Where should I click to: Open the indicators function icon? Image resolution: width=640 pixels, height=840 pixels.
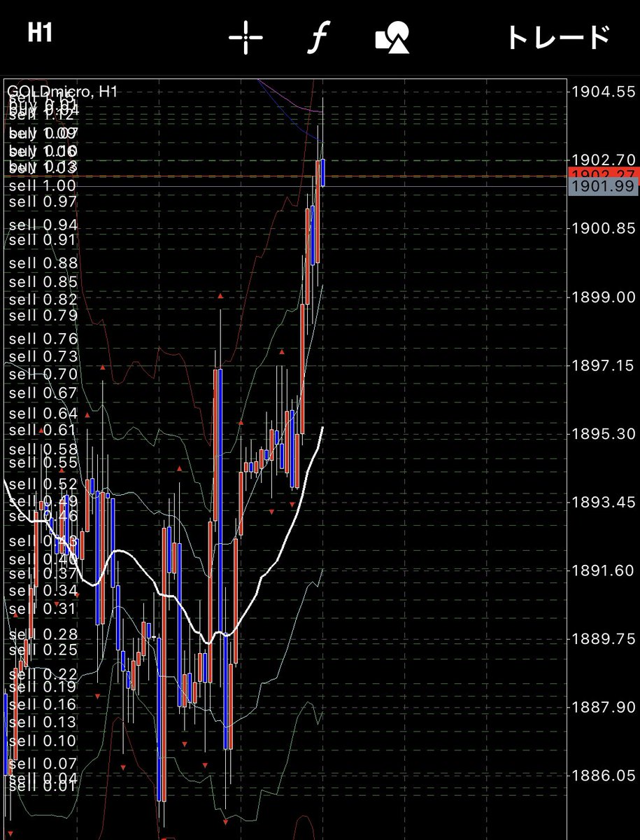click(x=319, y=36)
